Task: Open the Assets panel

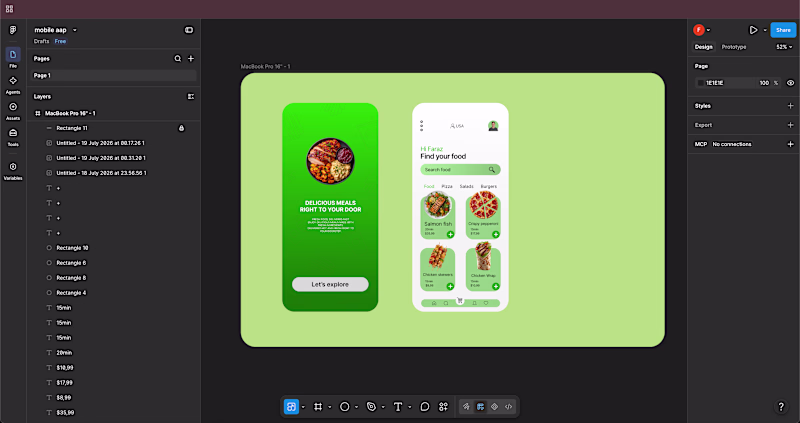Action: [x=13, y=110]
